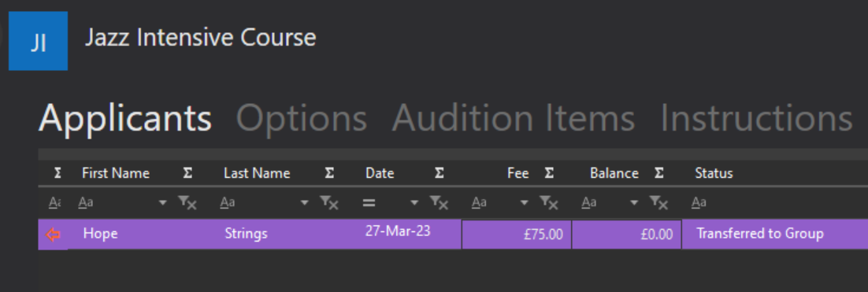Click the sigma icon before First Name header
This screenshot has width=868, height=292.
coord(57,173)
